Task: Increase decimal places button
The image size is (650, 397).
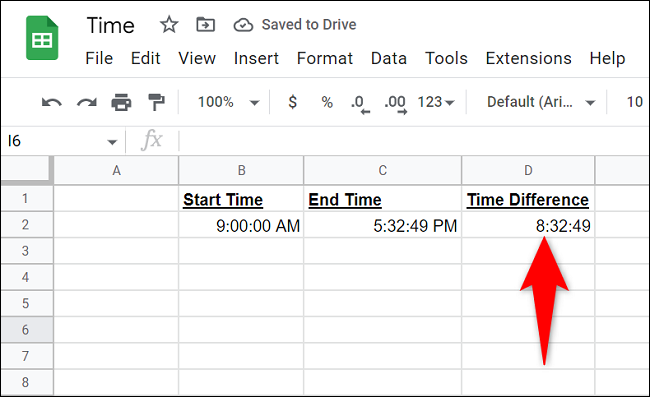Action: [x=395, y=104]
